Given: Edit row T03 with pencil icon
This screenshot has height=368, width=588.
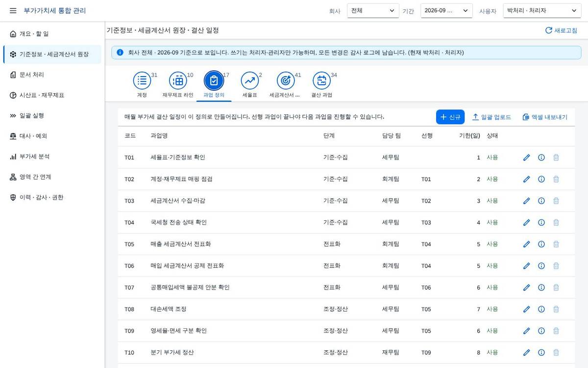Looking at the screenshot, I should click(527, 201).
